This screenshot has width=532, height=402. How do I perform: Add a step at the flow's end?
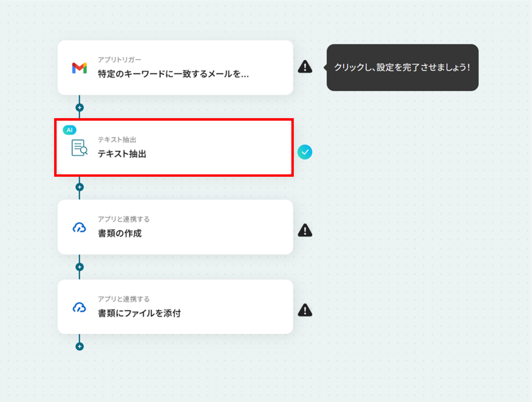coord(79,346)
